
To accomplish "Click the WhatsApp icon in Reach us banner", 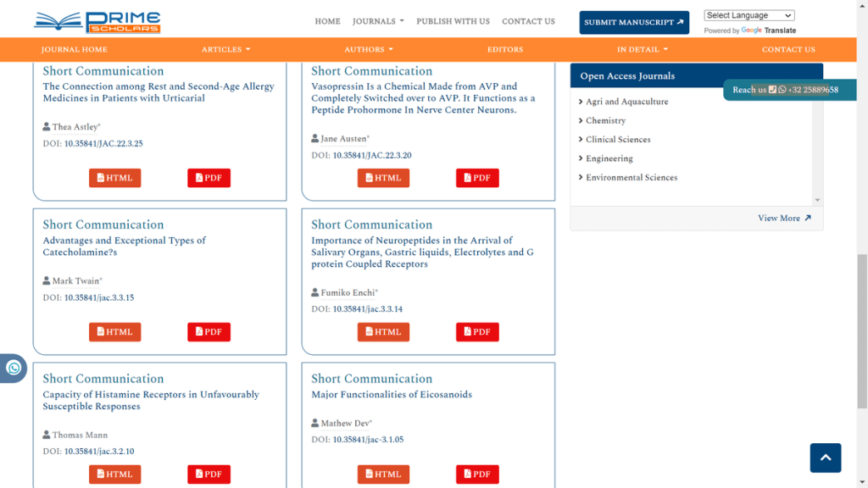I will (782, 90).
